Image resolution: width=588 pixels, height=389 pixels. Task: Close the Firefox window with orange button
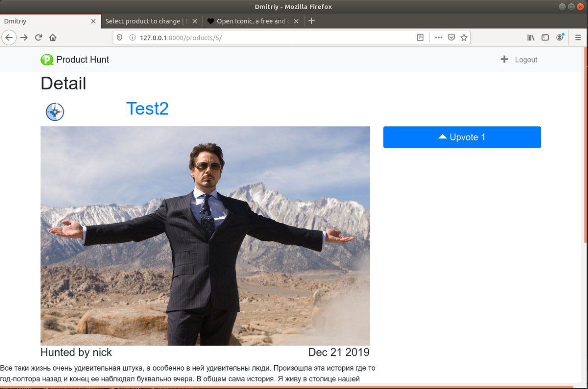pyautogui.click(x=580, y=6)
